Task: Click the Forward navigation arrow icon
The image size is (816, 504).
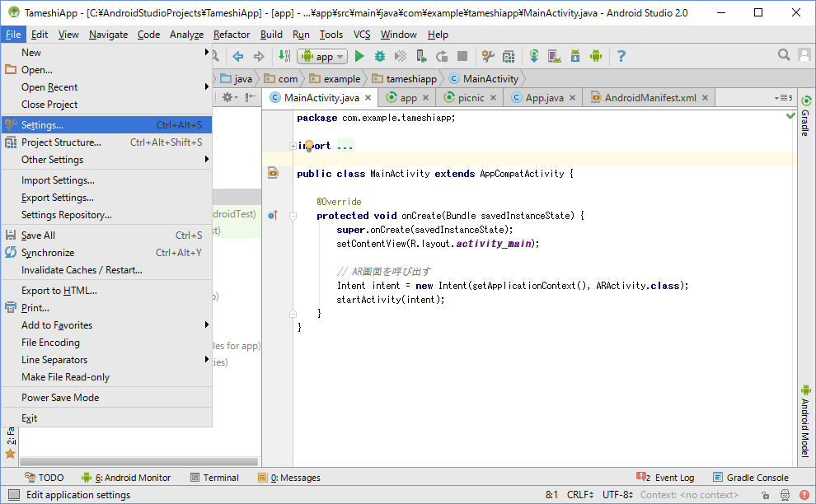Action: (259, 56)
